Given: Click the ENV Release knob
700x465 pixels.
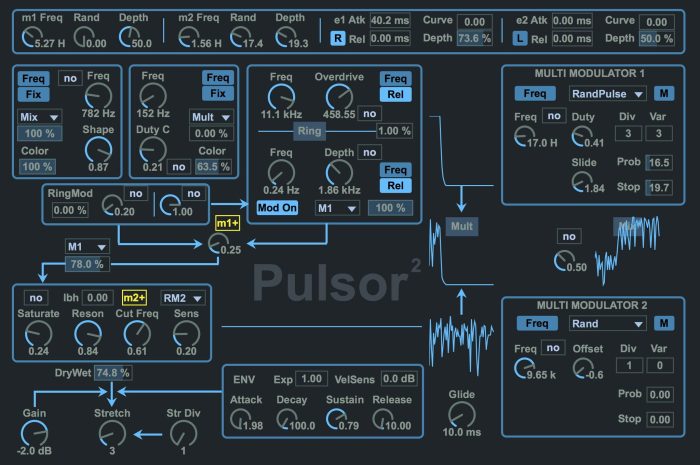Looking at the screenshot, I should pos(382,419).
